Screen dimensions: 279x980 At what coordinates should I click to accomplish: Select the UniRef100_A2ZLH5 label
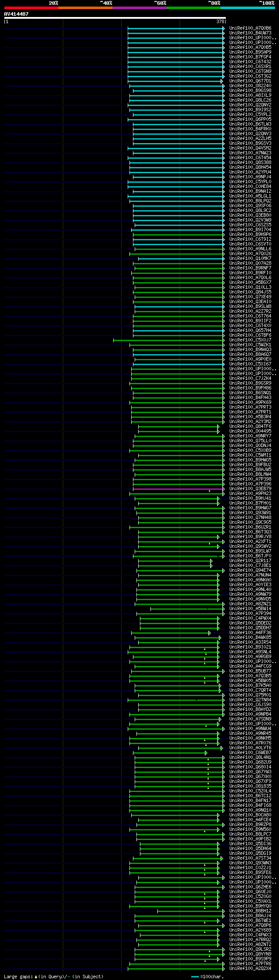click(250, 139)
